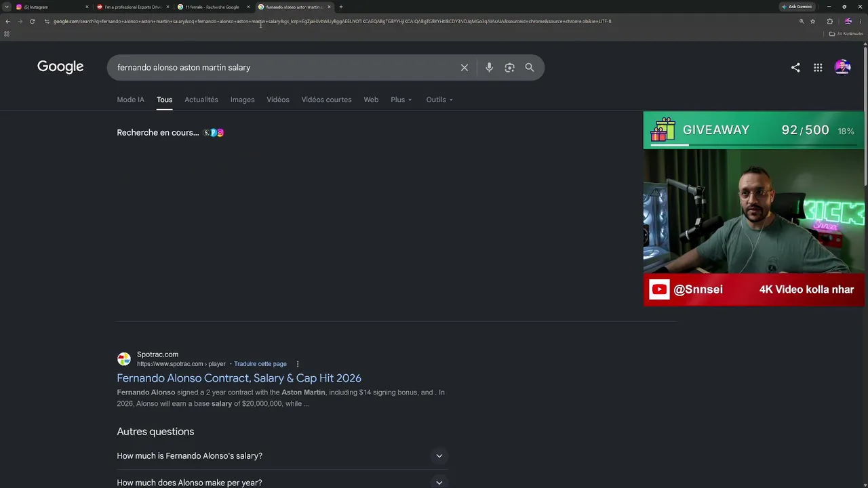Open more options for Spotrac result
Image resolution: width=868 pixels, height=488 pixels.
pyautogui.click(x=297, y=364)
